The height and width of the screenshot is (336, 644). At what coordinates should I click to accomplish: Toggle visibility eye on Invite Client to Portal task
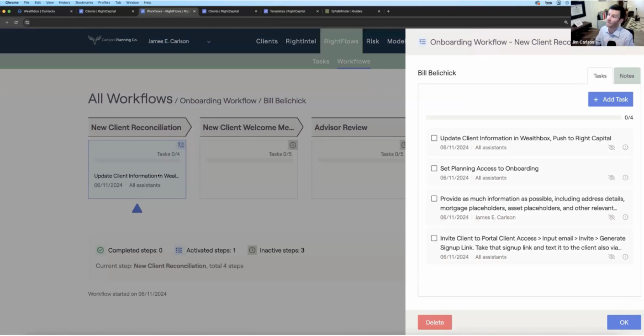pos(611,257)
